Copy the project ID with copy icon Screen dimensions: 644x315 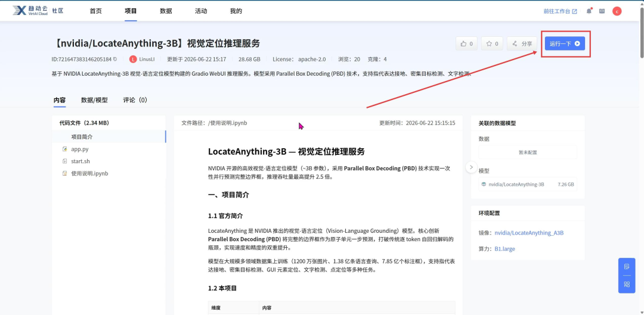click(x=115, y=59)
